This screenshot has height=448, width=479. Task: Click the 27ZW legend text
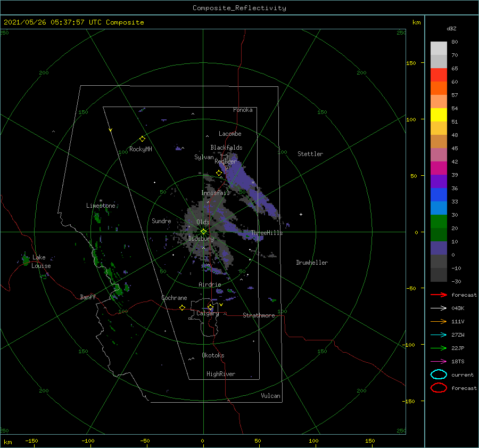point(458,335)
